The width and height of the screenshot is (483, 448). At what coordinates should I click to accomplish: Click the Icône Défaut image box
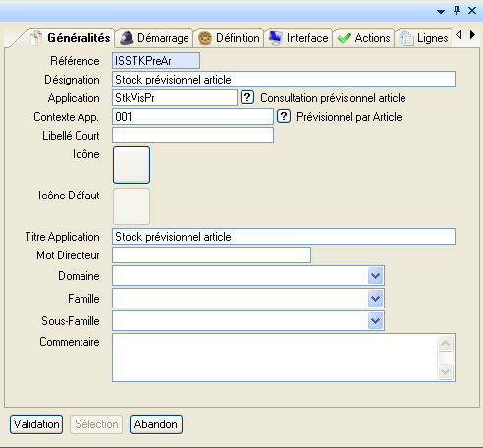(132, 206)
